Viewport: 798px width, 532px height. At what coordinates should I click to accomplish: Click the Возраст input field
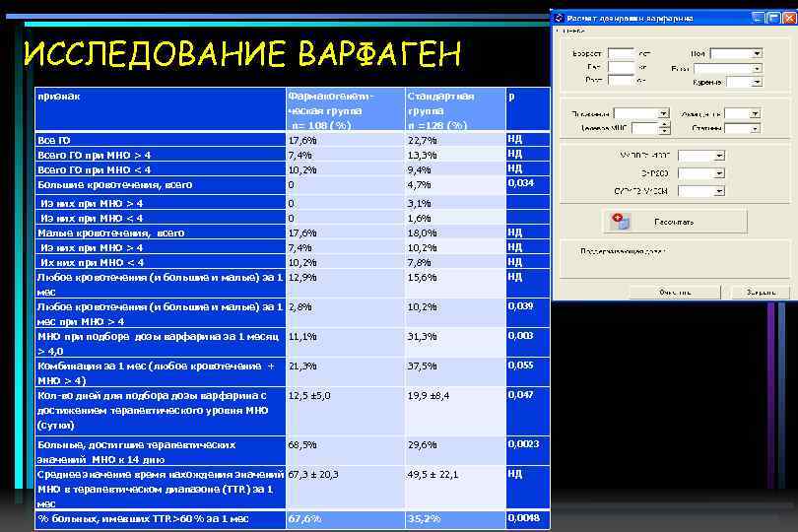pos(621,53)
